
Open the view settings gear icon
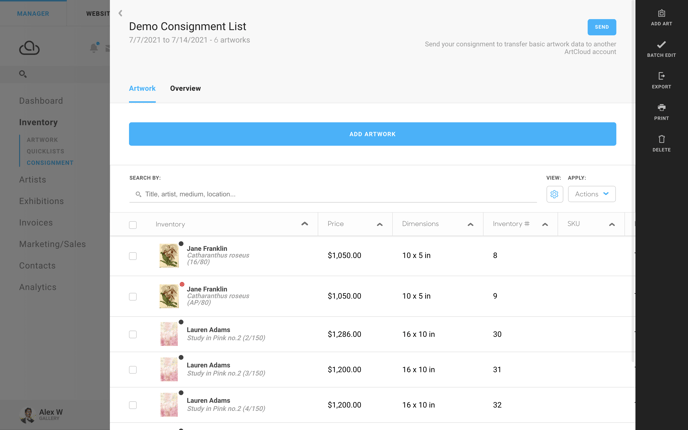[x=554, y=194]
